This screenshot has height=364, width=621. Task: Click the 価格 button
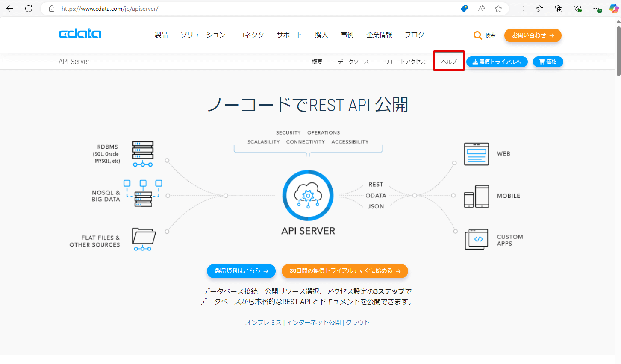tap(548, 62)
